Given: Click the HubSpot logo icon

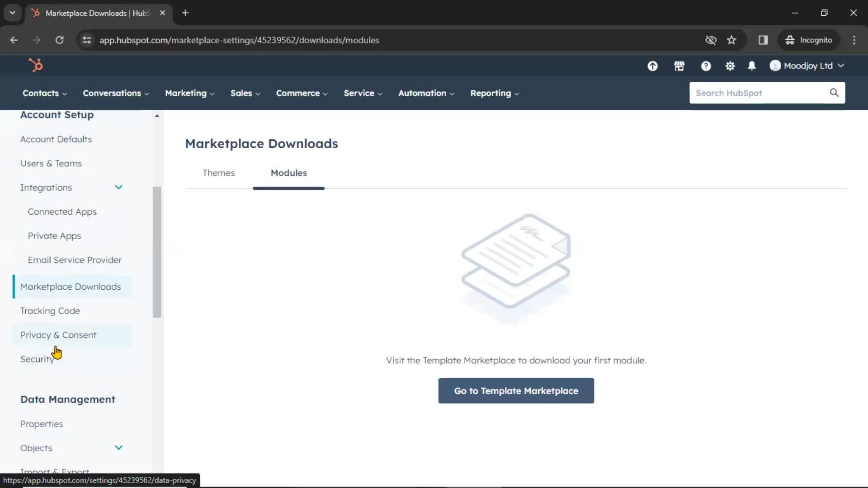Looking at the screenshot, I should pyautogui.click(x=35, y=66).
